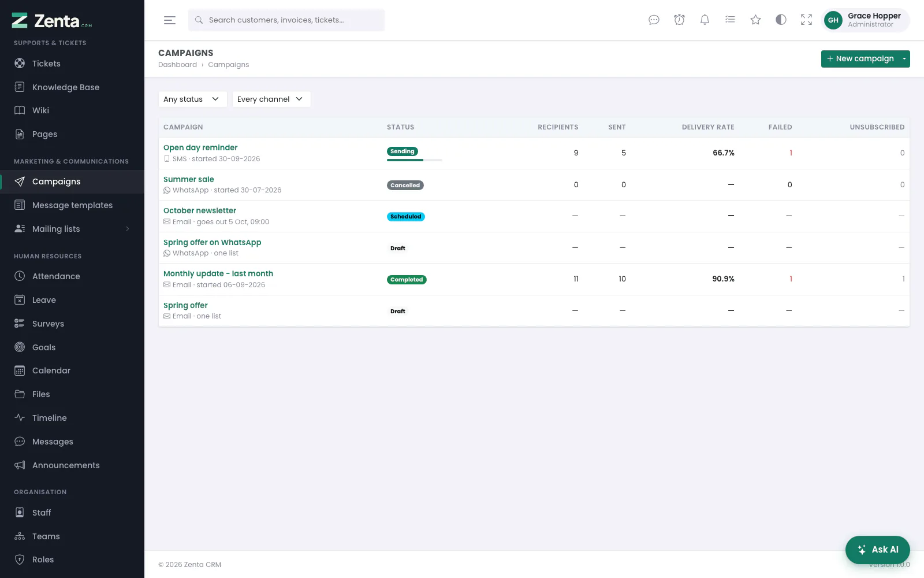Viewport: 924px width, 578px height.
Task: Open Calendar in sidebar
Action: tap(72, 370)
